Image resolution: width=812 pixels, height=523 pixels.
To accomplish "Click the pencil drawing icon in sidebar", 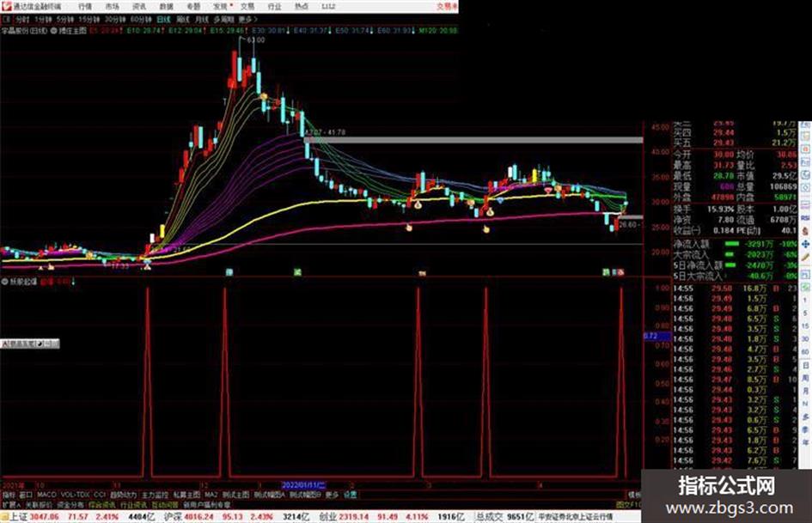I will tap(805, 257).
